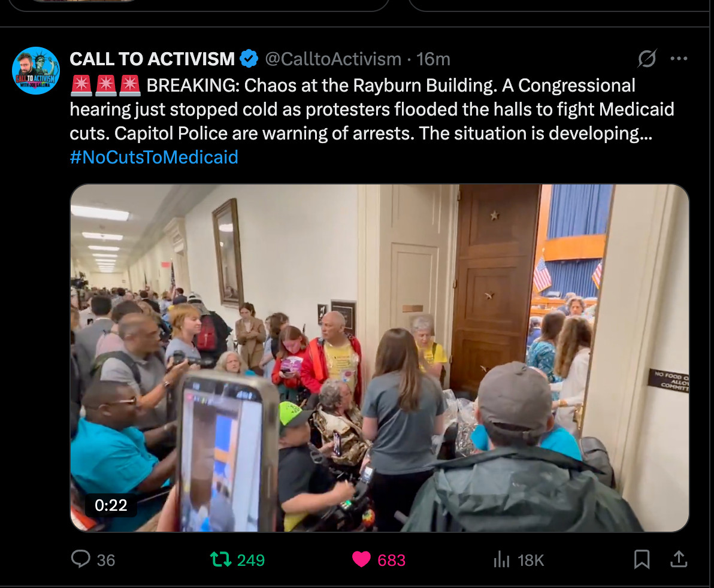Toggle the pink heart like icon
This screenshot has height=588, width=714.
[x=362, y=559]
